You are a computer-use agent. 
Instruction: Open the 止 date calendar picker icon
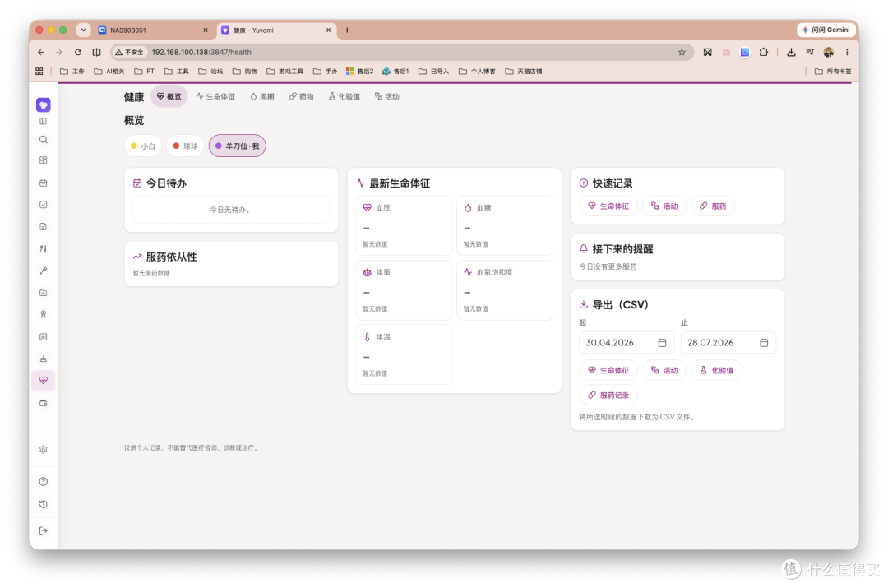point(763,343)
